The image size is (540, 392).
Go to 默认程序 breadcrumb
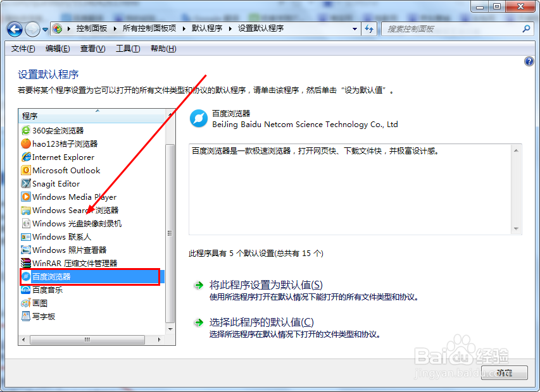click(207, 28)
